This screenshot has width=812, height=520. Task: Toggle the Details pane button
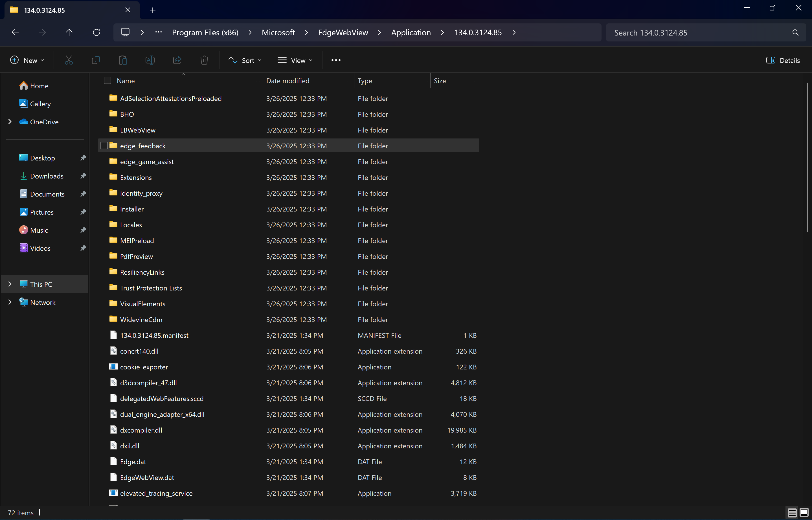783,60
